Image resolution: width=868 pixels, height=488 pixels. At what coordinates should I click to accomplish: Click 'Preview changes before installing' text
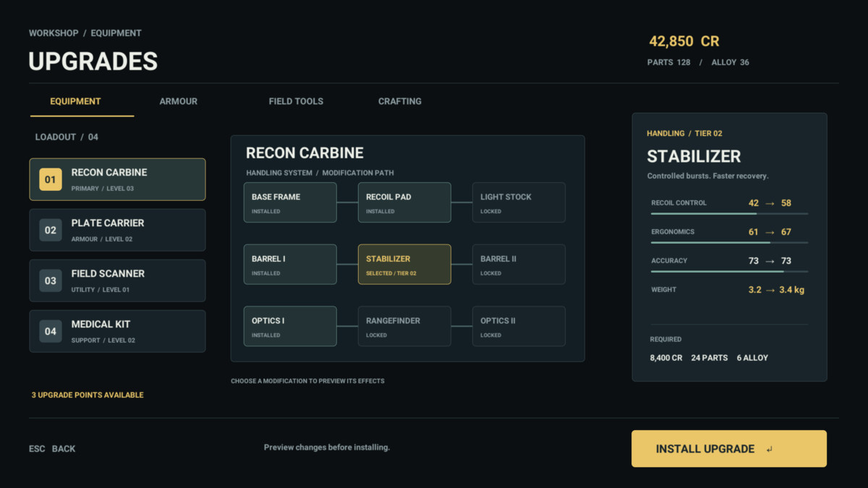[x=327, y=448]
